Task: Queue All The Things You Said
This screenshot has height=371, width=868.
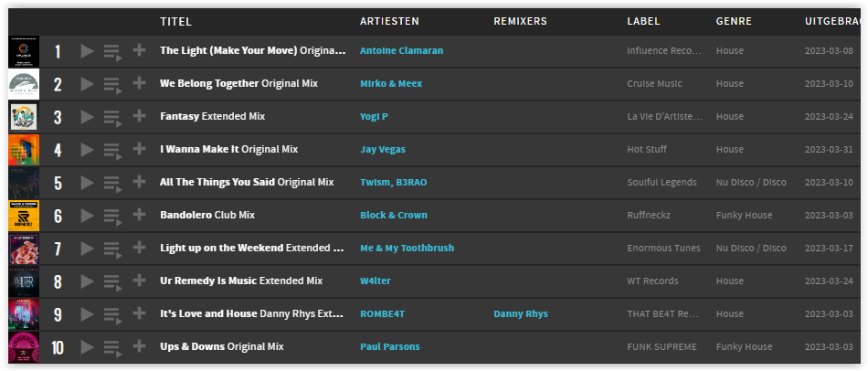Action: 112,184
